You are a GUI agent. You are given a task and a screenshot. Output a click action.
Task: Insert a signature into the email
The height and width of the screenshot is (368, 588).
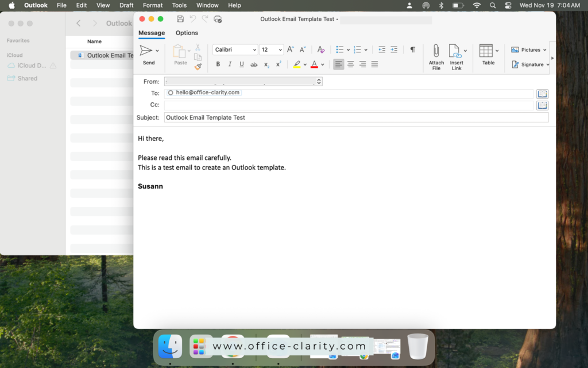pyautogui.click(x=528, y=64)
